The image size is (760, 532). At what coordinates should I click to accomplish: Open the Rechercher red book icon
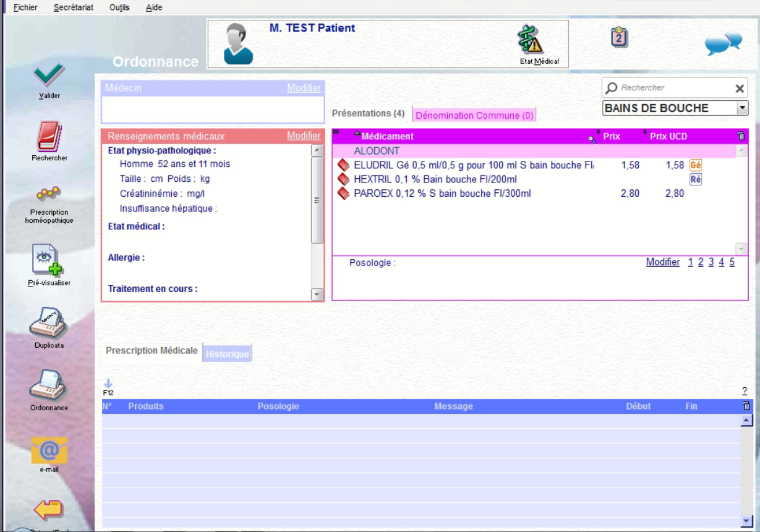point(49,137)
